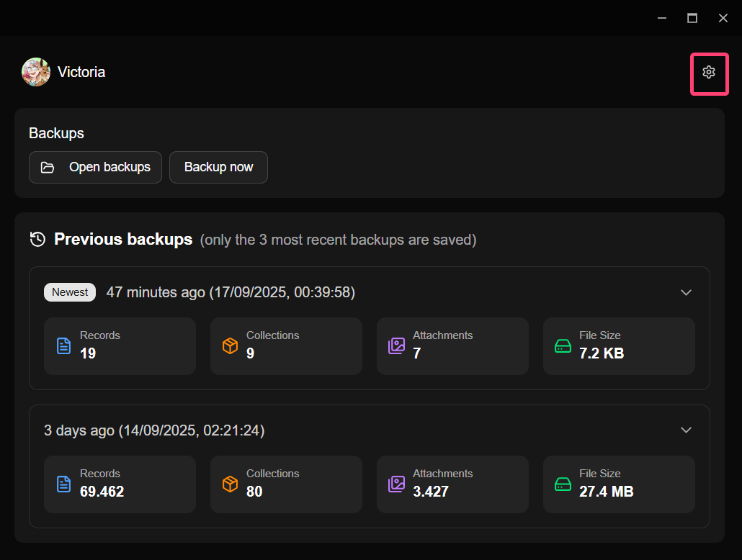
Task: Maximize the application window
Action: (692, 18)
